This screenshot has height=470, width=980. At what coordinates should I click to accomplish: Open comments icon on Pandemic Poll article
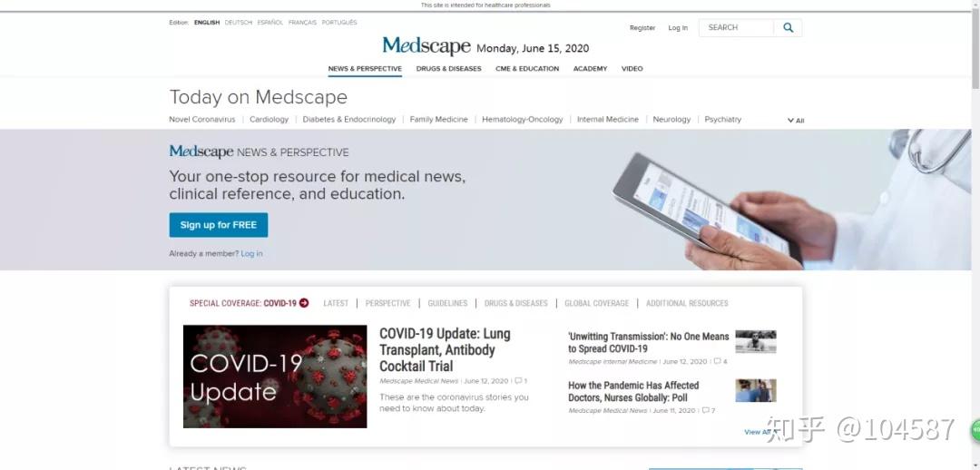pos(706,411)
